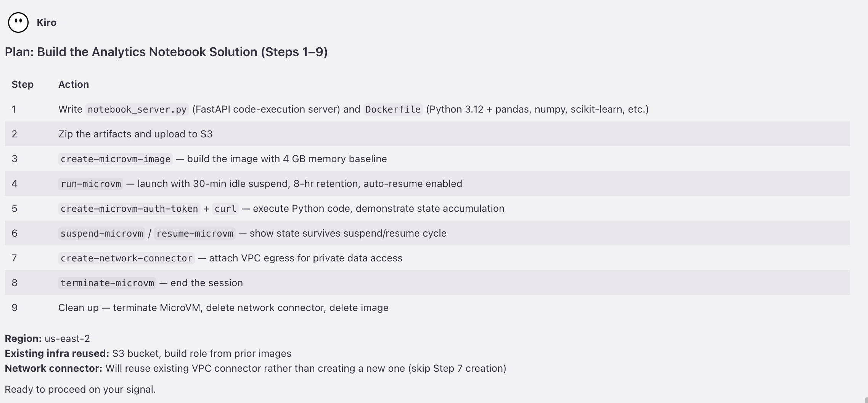The height and width of the screenshot is (403, 868).
Task: Click the scrollbar thumb at bottom right
Action: click(866, 400)
